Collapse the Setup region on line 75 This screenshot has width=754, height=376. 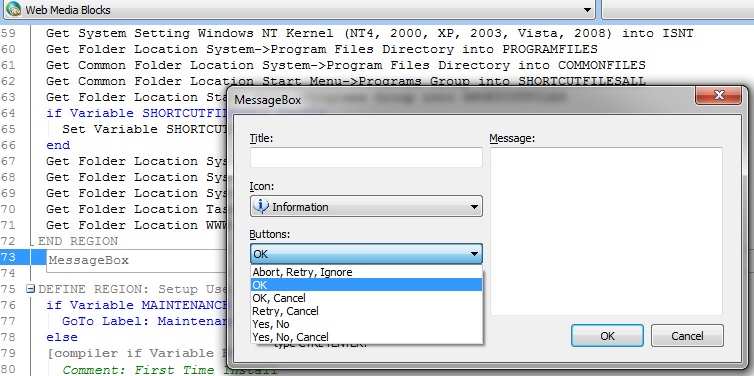click(x=30, y=289)
